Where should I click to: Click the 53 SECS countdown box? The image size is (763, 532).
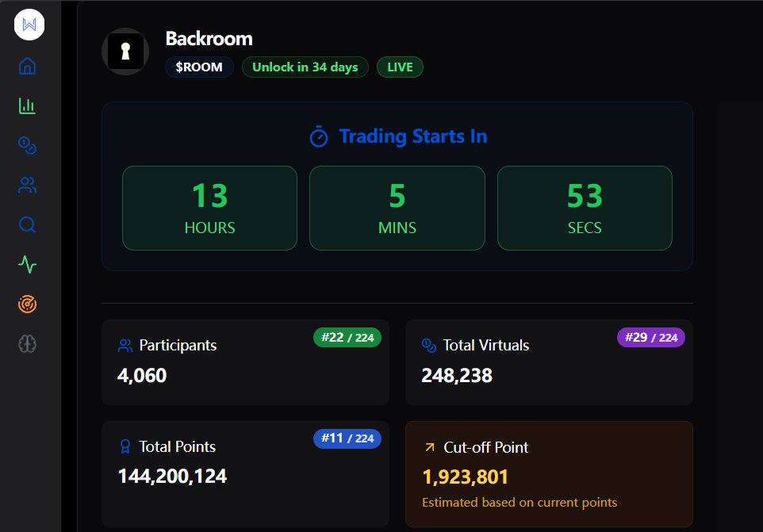tap(585, 209)
